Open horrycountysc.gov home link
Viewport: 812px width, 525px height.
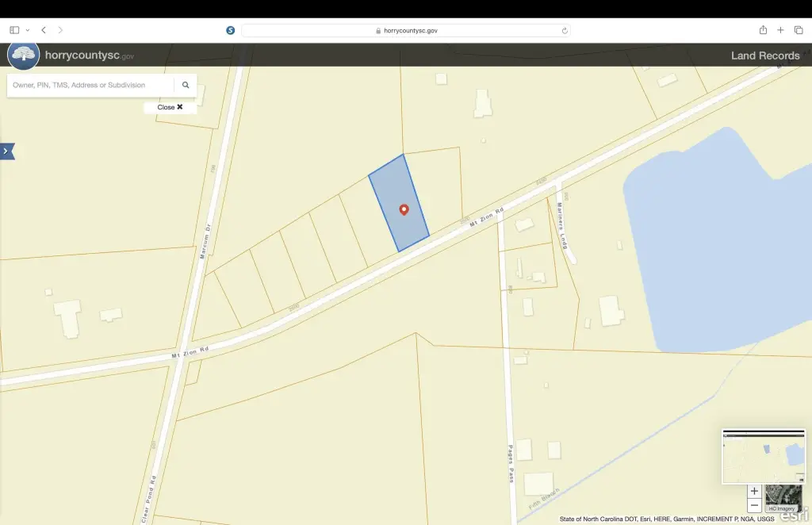tap(89, 56)
